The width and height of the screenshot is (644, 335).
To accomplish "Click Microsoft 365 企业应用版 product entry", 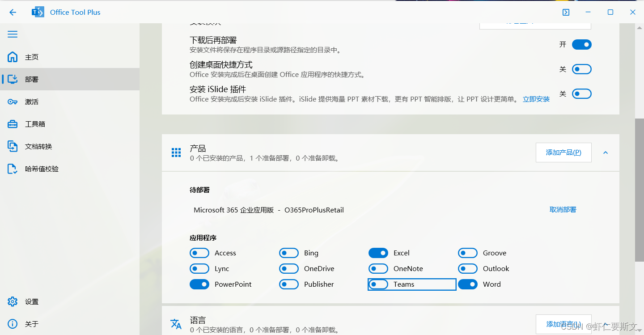I will pyautogui.click(x=269, y=210).
